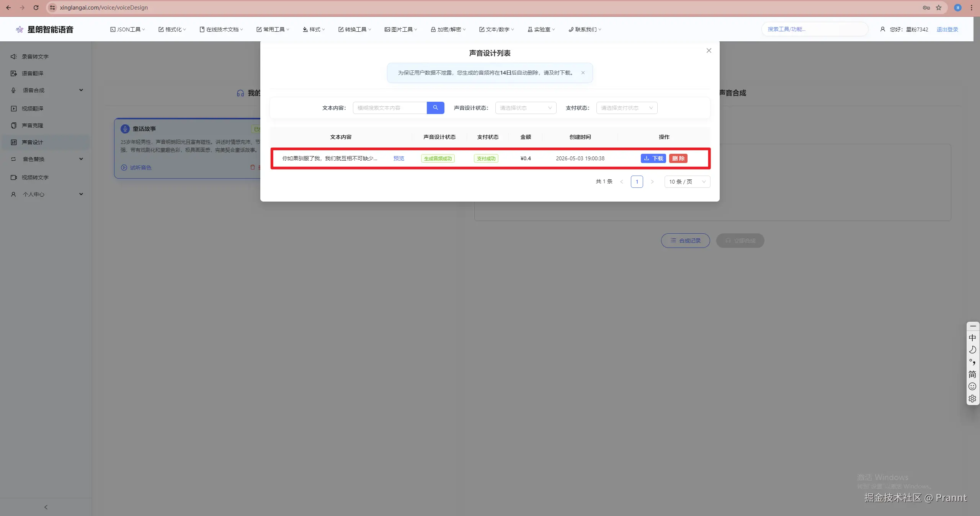
Task: Focus the 搜索工具/功能 search box
Action: click(815, 29)
